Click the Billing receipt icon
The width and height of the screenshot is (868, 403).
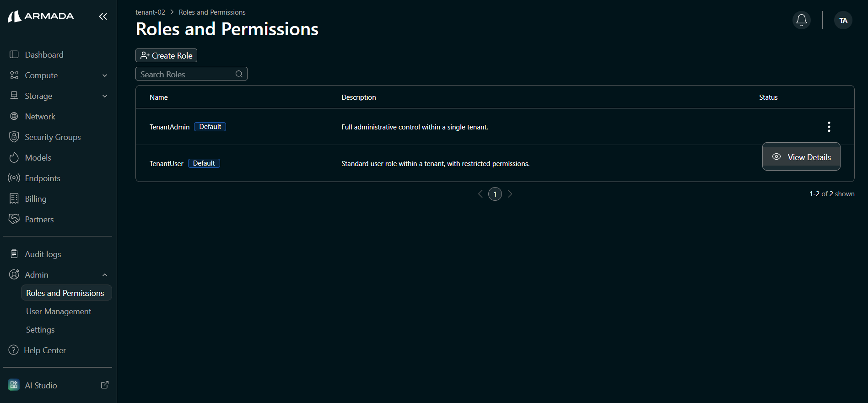click(14, 199)
